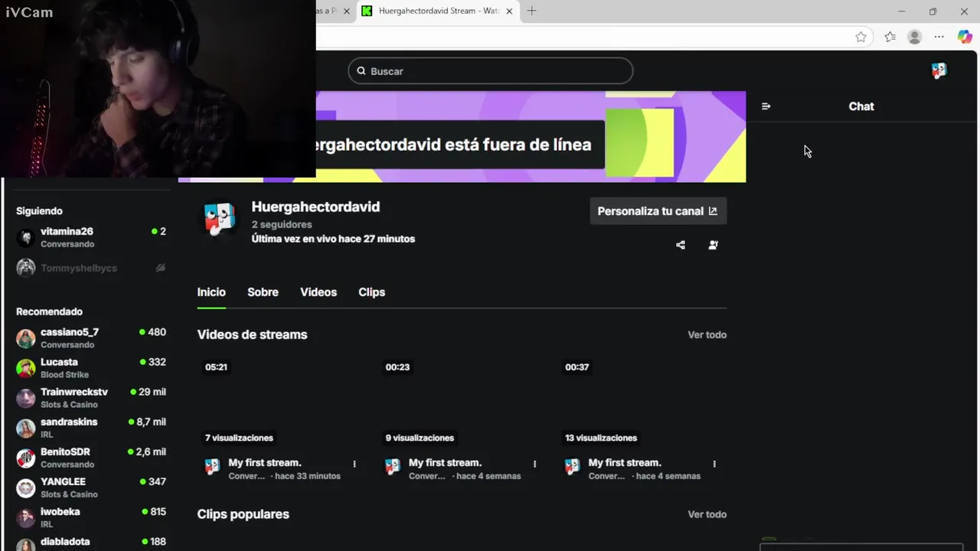Click inside the Buscar search field
Screen dimensions: 980x551
(490, 71)
